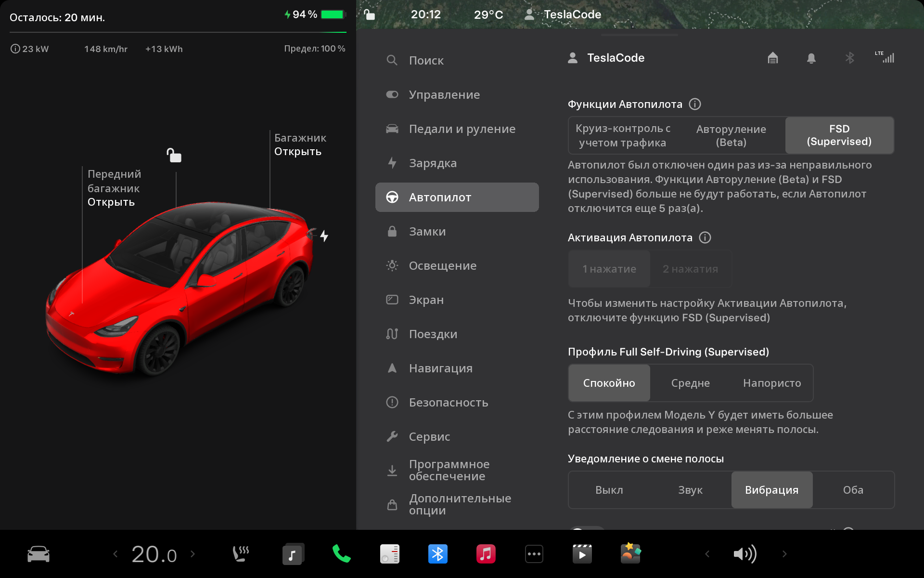The image size is (924, 578).
Task: Open the Освещение menu
Action: 457,265
